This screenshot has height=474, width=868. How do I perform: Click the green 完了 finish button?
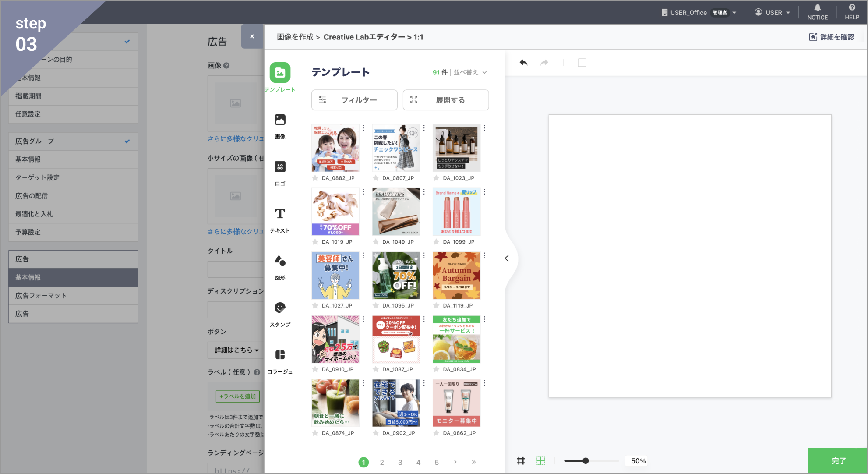point(837,460)
